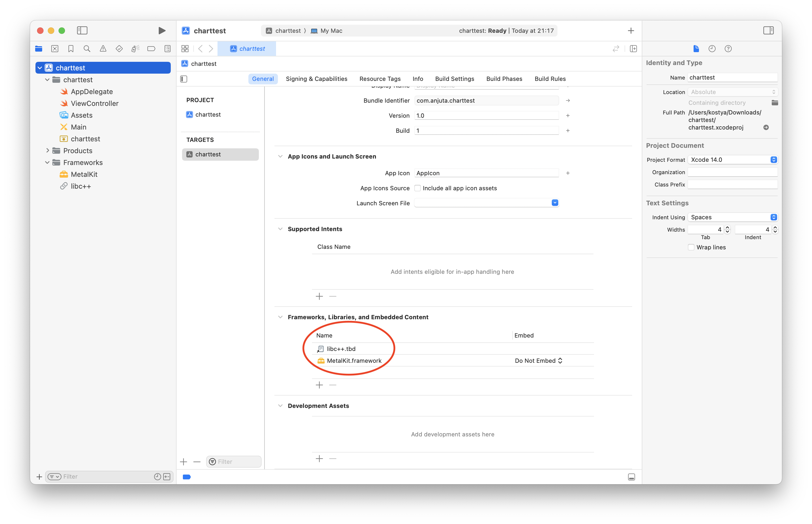The image size is (812, 524).
Task: Switch to Resource Tags tab
Action: 380,79
